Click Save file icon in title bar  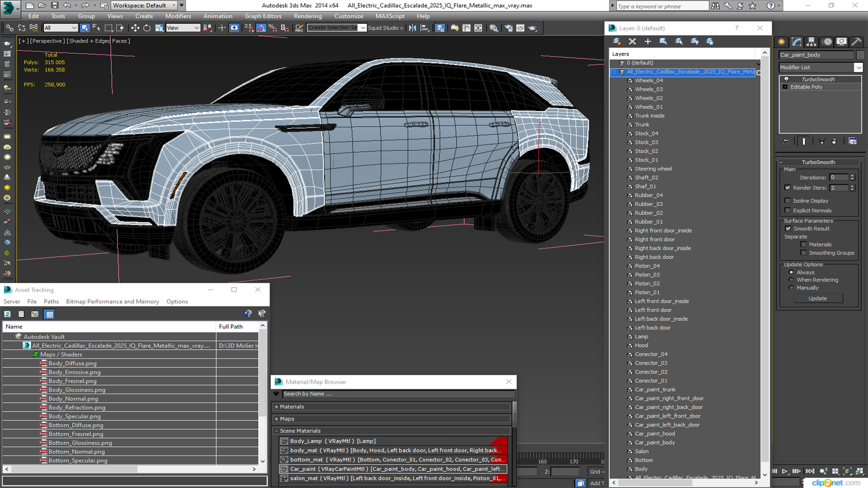[55, 5]
